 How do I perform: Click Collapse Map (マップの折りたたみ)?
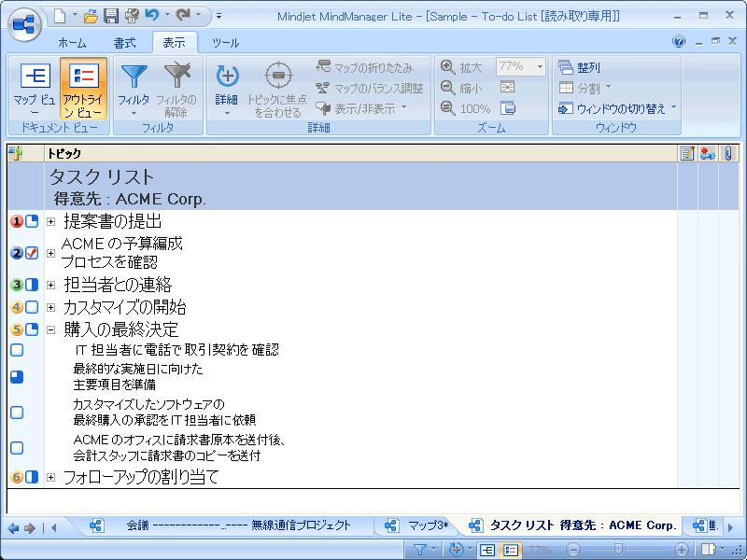[x=364, y=67]
